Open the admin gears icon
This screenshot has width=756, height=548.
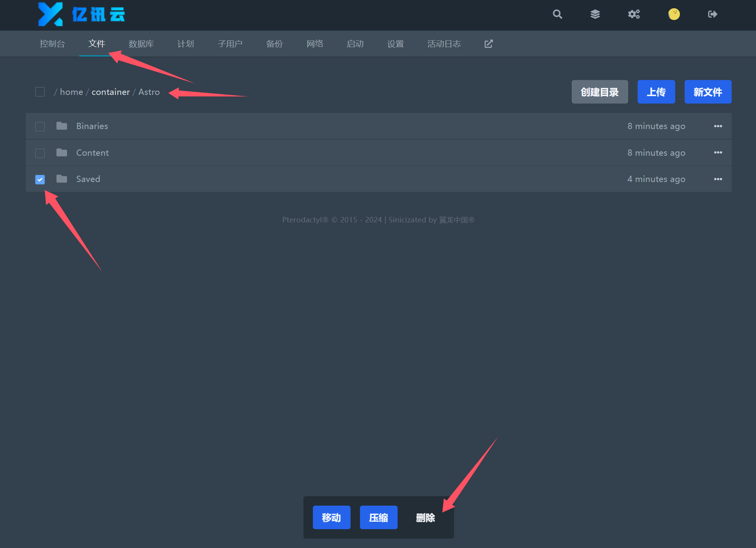pos(634,14)
